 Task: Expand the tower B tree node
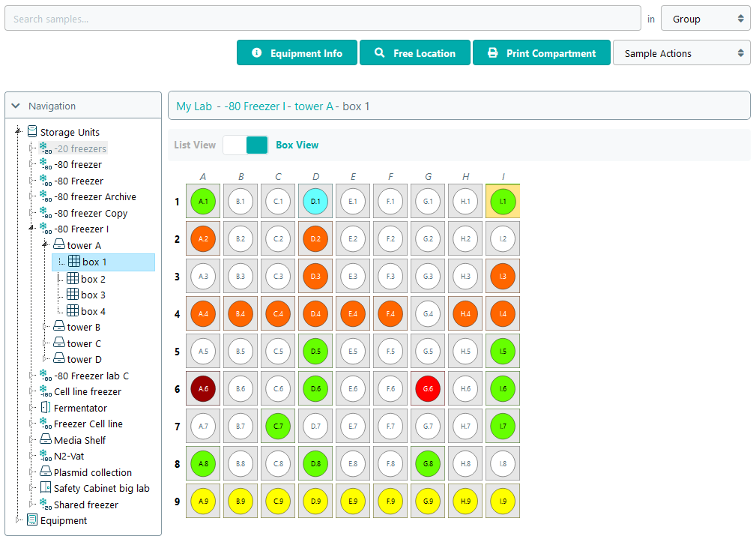point(45,328)
